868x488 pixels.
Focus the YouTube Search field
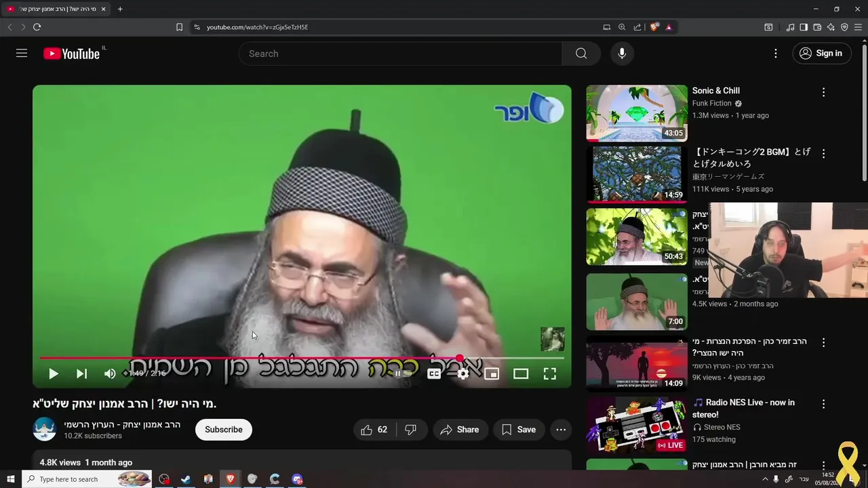pyautogui.click(x=400, y=54)
